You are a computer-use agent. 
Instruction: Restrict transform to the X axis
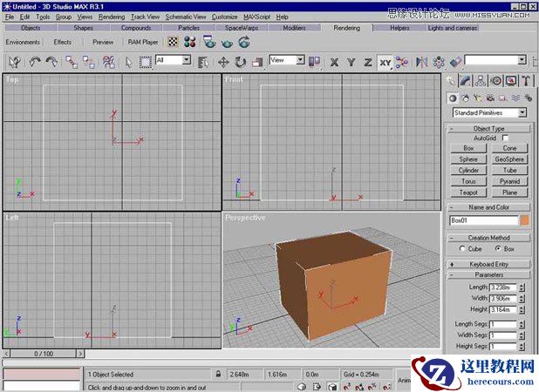pyautogui.click(x=334, y=63)
